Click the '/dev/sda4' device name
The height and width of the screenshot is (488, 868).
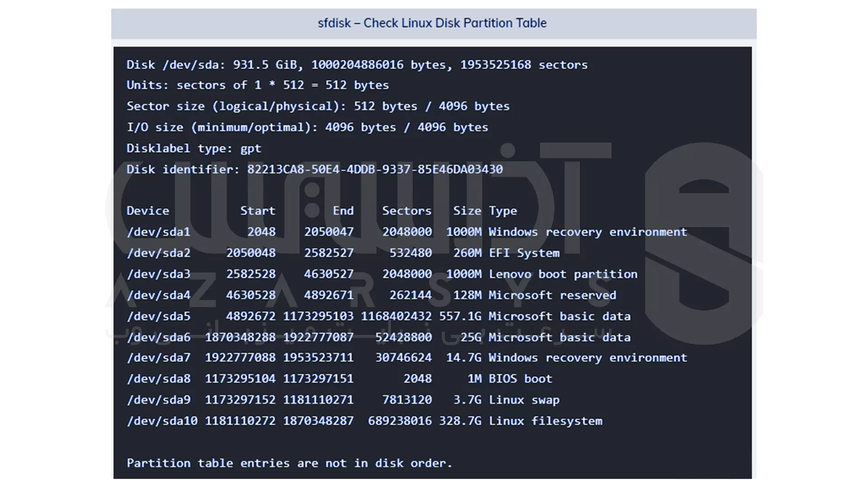(x=159, y=295)
